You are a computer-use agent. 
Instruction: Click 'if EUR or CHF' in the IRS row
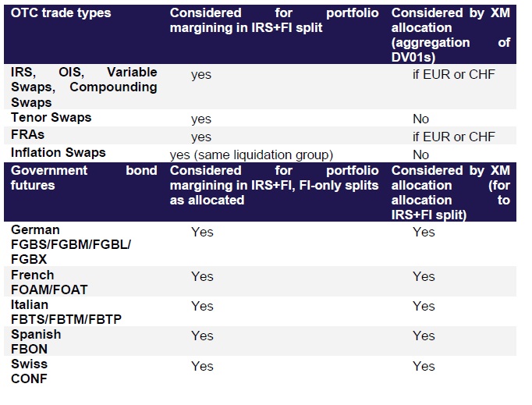coord(454,75)
